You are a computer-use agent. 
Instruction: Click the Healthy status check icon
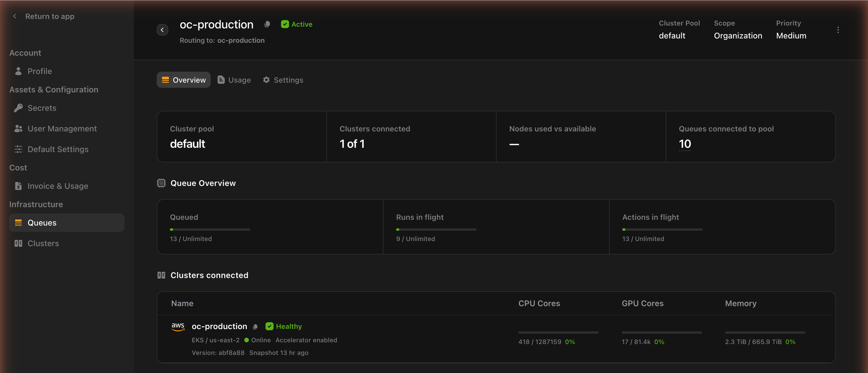(269, 326)
